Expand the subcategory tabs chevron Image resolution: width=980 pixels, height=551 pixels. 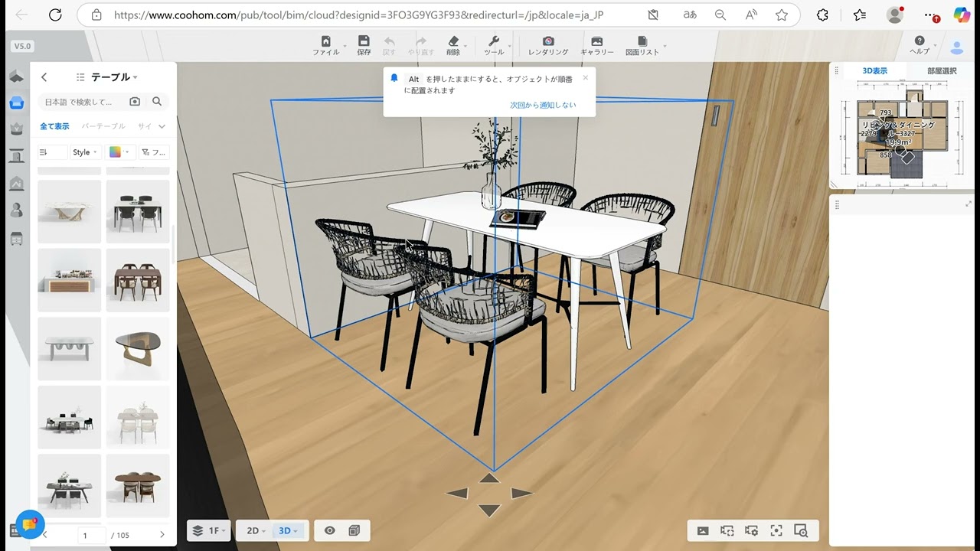tap(162, 126)
